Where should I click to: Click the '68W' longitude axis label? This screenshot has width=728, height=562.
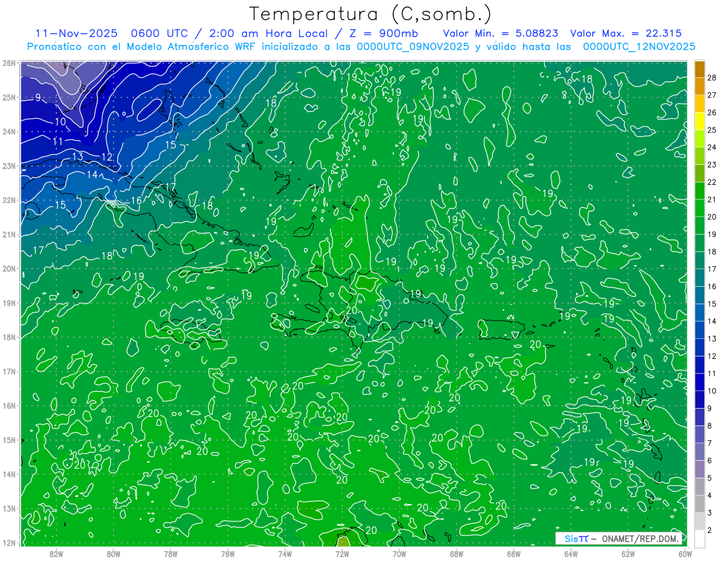pyautogui.click(x=456, y=554)
